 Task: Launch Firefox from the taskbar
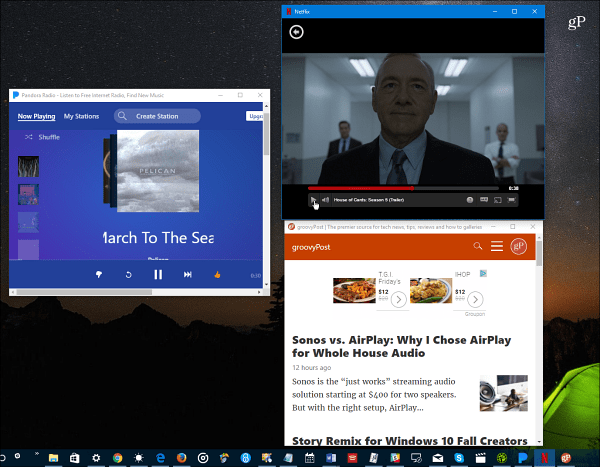click(x=181, y=457)
